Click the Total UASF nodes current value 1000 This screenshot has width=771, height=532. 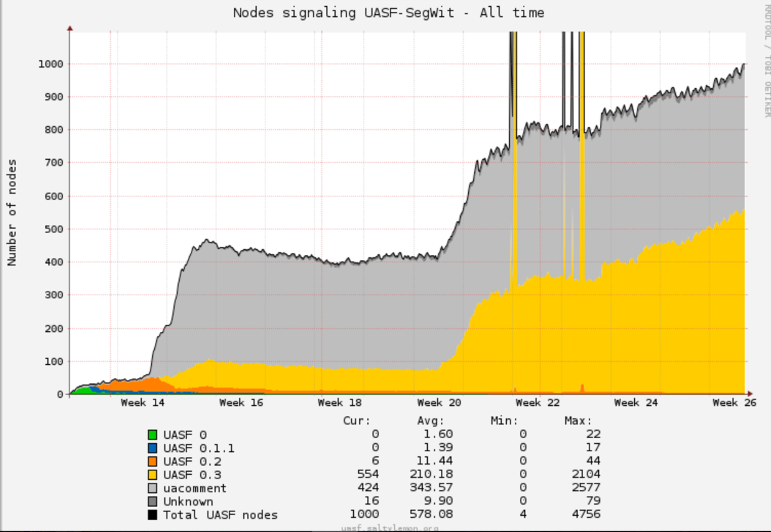pos(365,515)
